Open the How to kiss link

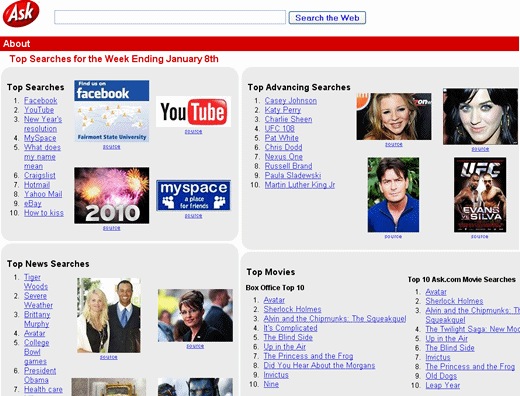pos(44,212)
